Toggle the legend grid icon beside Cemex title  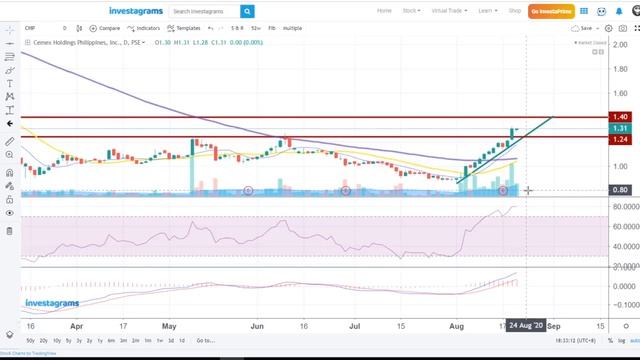coord(27,42)
